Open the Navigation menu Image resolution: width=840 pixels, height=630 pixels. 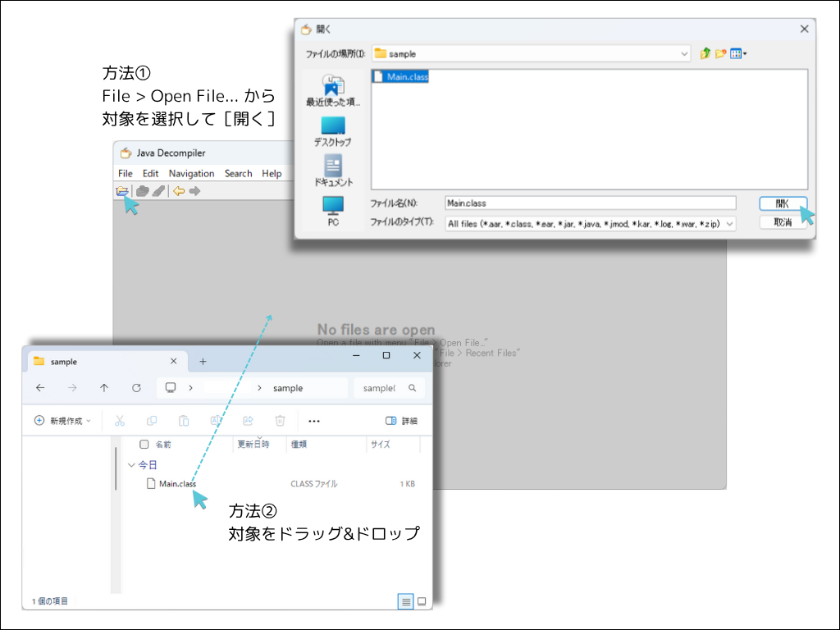191,174
